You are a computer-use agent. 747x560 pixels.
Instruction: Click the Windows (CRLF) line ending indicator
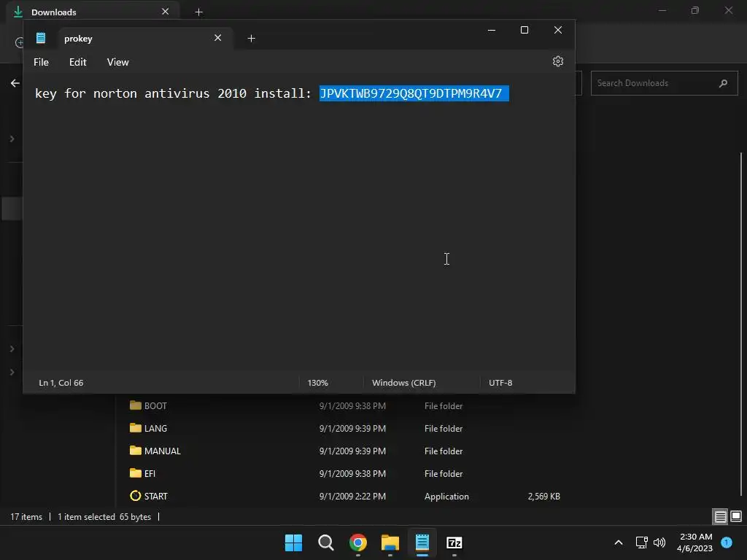(x=404, y=383)
